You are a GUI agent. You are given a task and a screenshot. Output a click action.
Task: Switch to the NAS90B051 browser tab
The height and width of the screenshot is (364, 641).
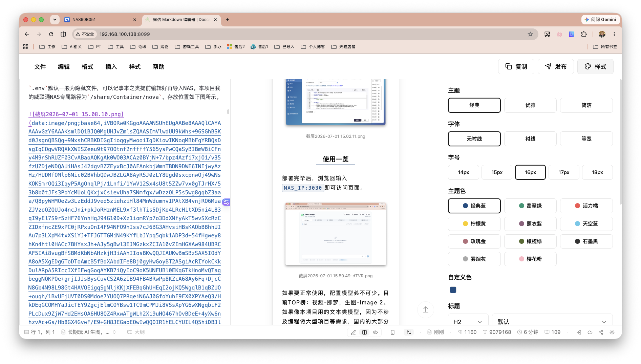click(101, 20)
